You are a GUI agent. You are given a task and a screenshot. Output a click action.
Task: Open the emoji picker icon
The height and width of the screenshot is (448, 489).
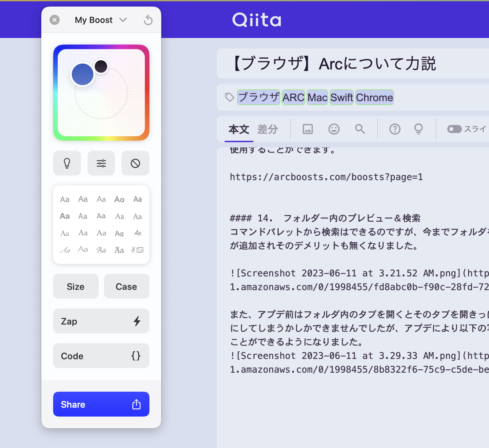334,129
